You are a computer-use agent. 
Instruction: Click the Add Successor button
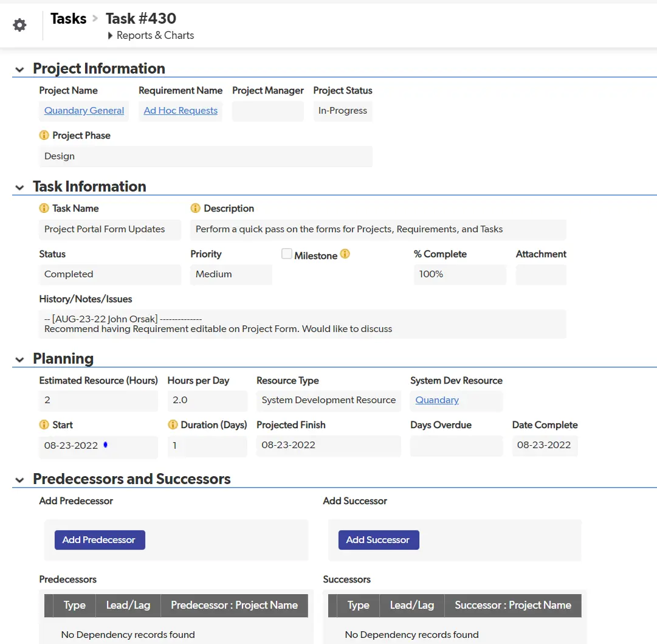pos(377,539)
